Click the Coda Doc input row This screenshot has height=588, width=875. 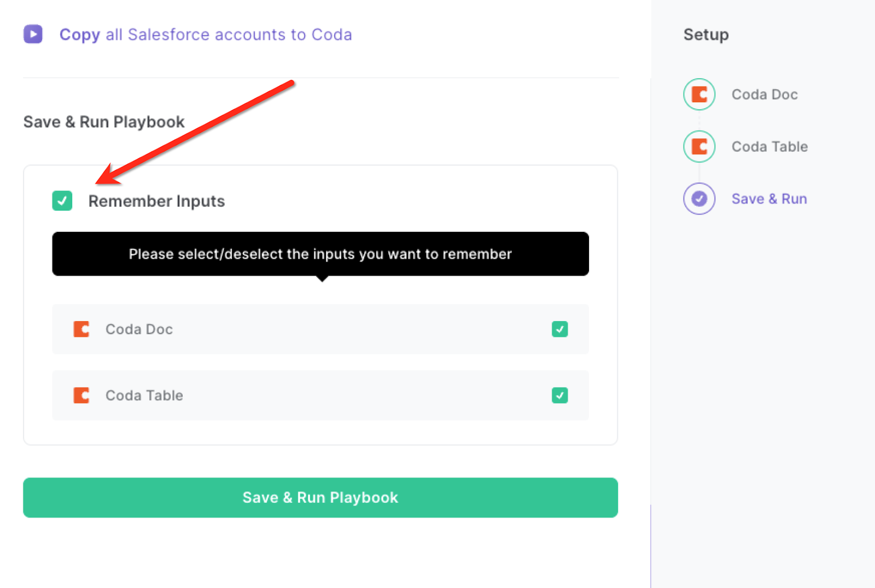tap(320, 329)
